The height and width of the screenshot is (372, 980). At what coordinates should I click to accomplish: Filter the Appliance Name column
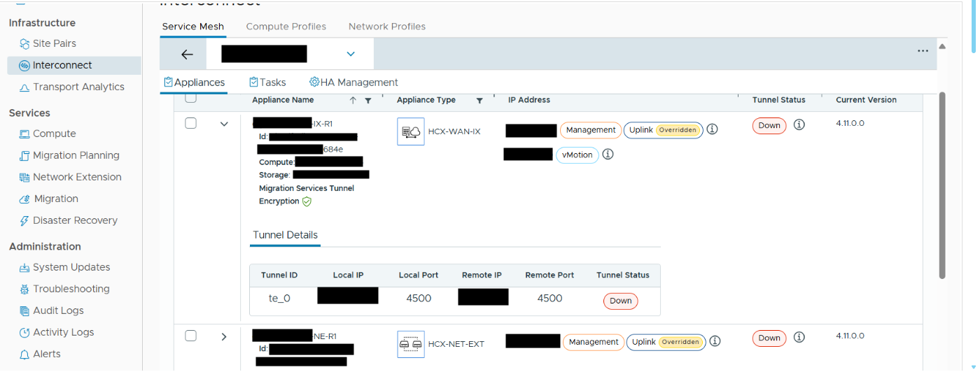click(368, 101)
